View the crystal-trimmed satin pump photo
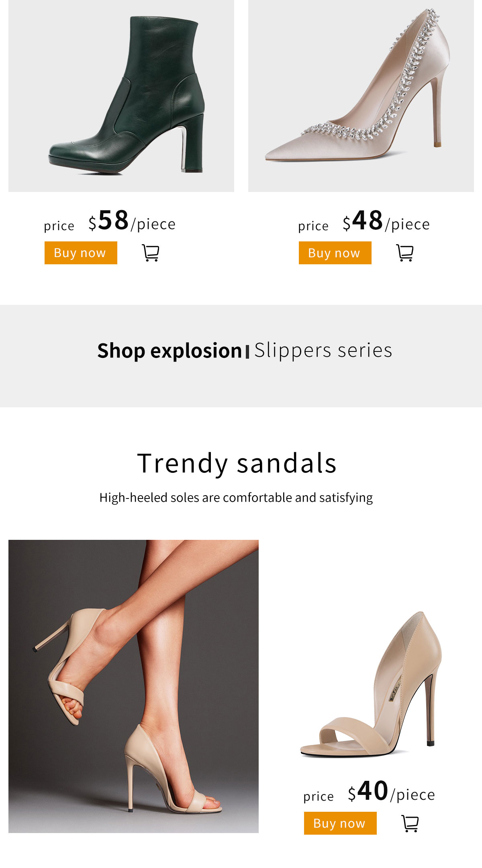 pos(361,96)
